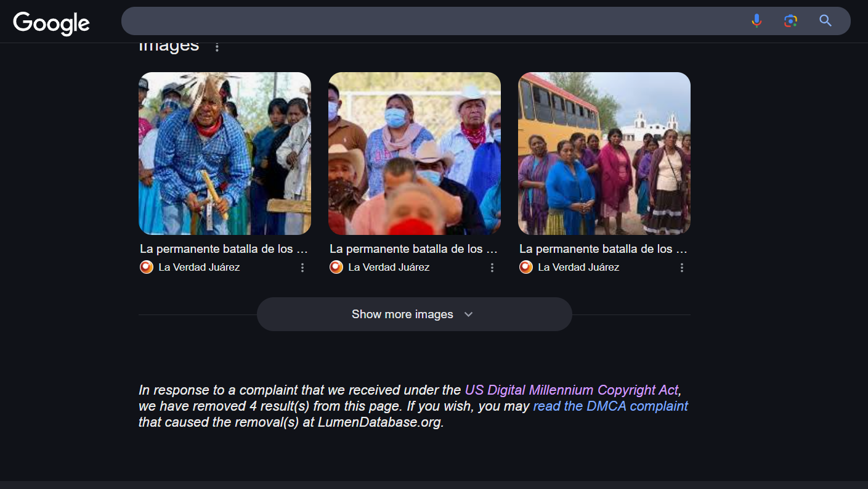Screen dimensions: 868x489
Task: Open the feathered headdress dancer image
Action: click(225, 154)
